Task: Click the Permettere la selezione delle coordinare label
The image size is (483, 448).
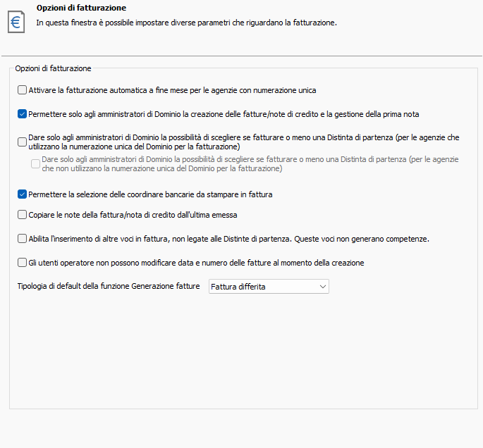Action: point(150,194)
